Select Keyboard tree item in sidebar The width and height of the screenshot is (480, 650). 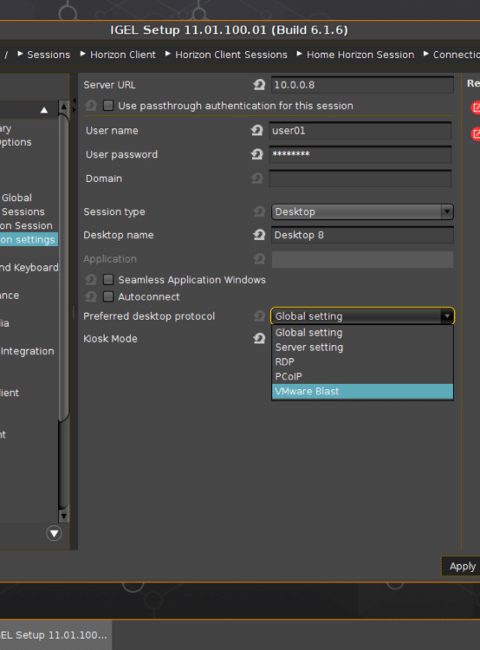[x=29, y=268]
